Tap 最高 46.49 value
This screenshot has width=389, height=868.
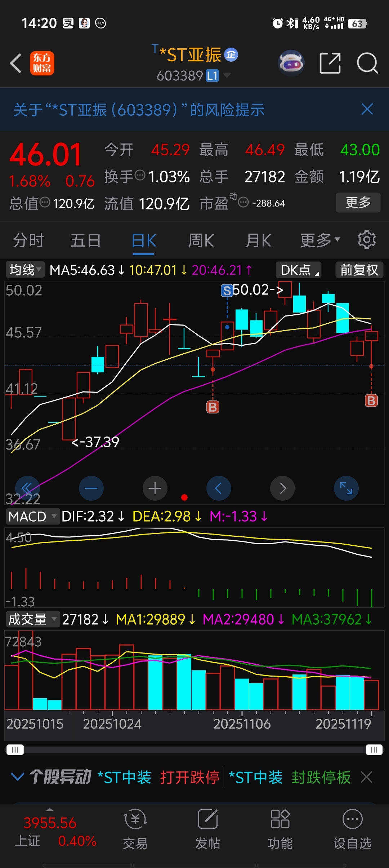pos(265,150)
